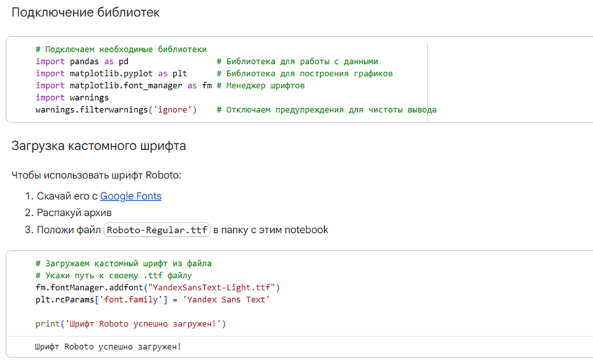Select the list item 'Распакуй архив'
This screenshot has width=593, height=364.
[74, 213]
